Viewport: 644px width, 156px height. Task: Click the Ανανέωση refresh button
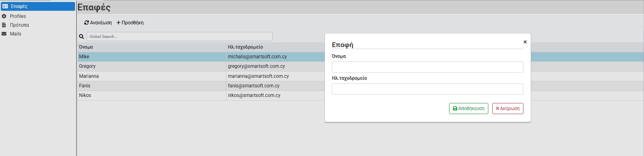point(98,23)
